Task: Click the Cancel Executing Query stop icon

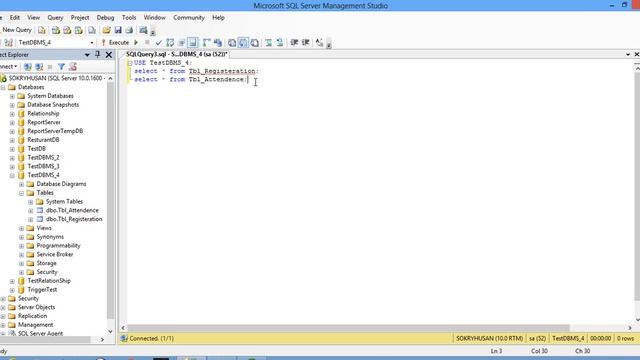Action: coord(147,42)
